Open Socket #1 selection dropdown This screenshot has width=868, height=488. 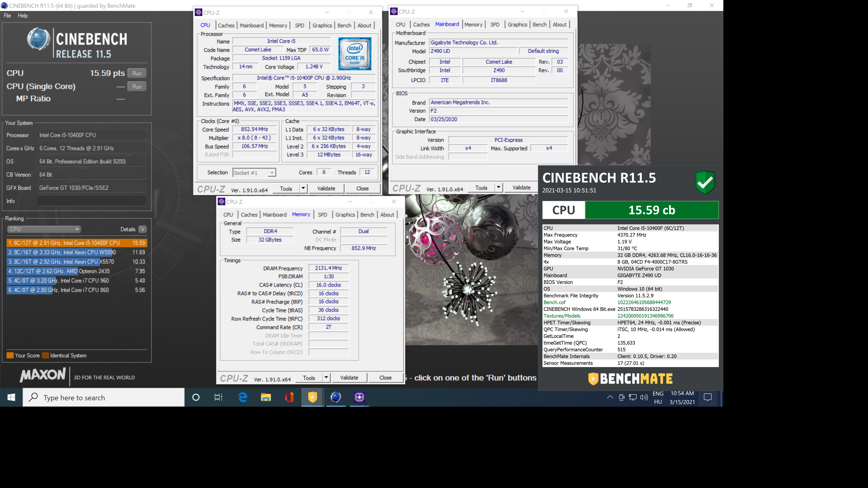[254, 173]
